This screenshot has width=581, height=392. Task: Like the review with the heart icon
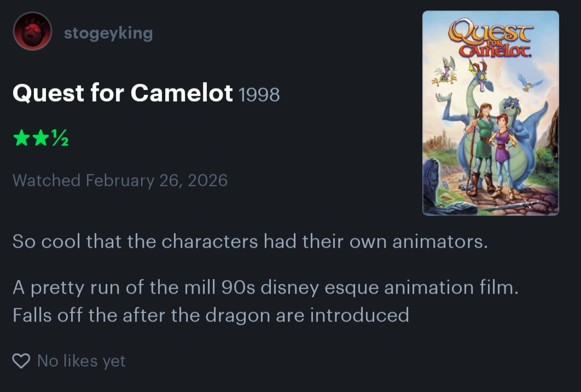click(21, 361)
